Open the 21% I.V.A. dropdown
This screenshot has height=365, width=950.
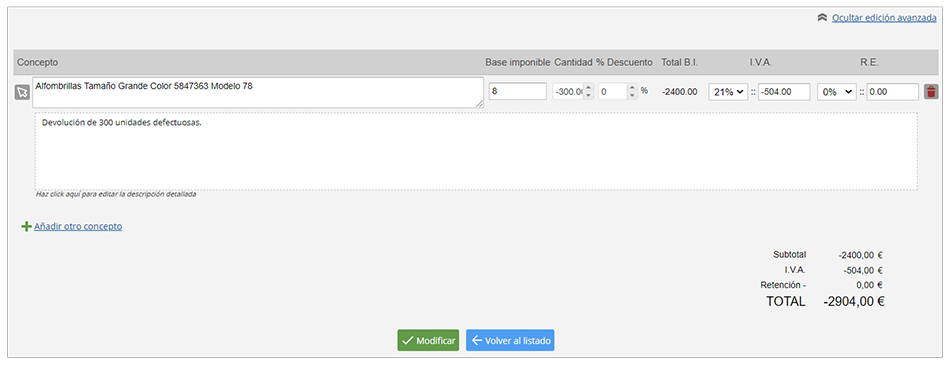coord(728,92)
